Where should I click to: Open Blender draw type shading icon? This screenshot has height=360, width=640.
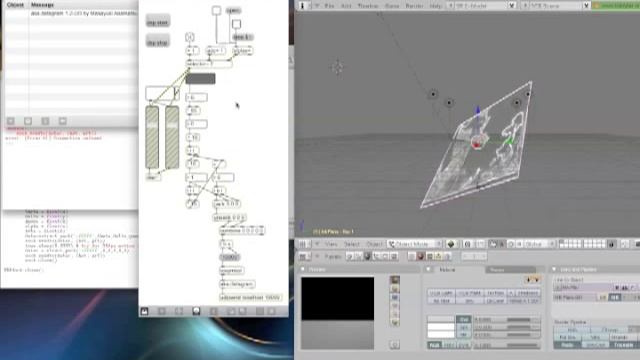[x=451, y=244]
